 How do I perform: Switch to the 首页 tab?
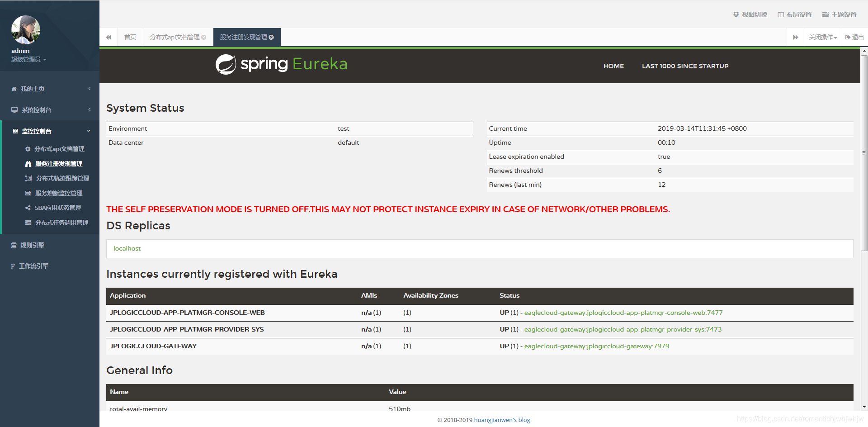130,37
